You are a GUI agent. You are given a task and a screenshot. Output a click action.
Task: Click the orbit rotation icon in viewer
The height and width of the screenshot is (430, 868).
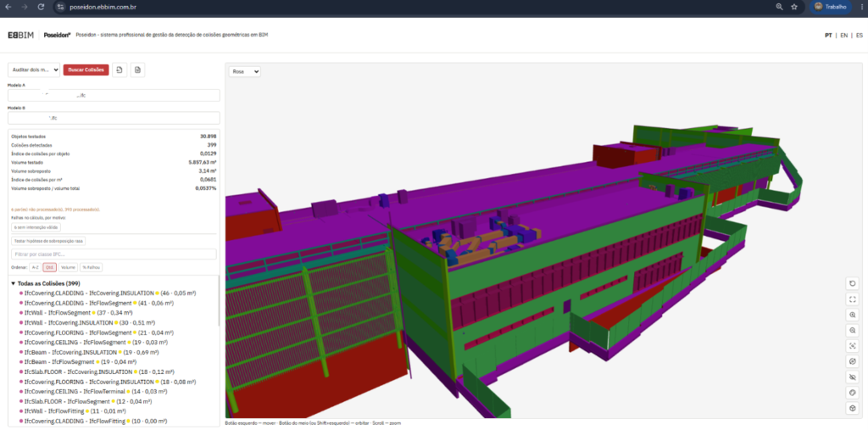853,361
